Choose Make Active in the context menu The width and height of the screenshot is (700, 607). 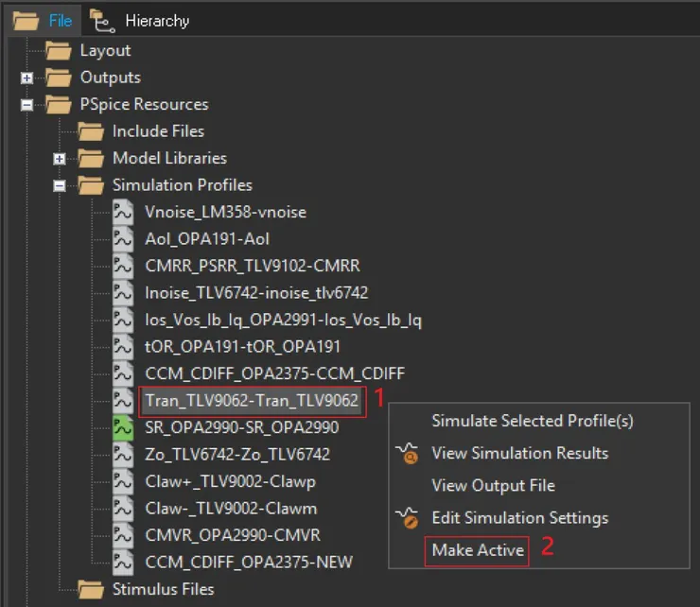[478, 550]
